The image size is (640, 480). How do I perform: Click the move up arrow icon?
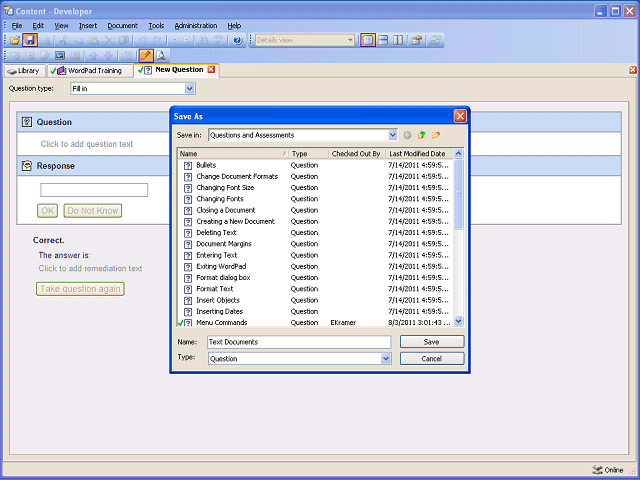click(x=93, y=55)
